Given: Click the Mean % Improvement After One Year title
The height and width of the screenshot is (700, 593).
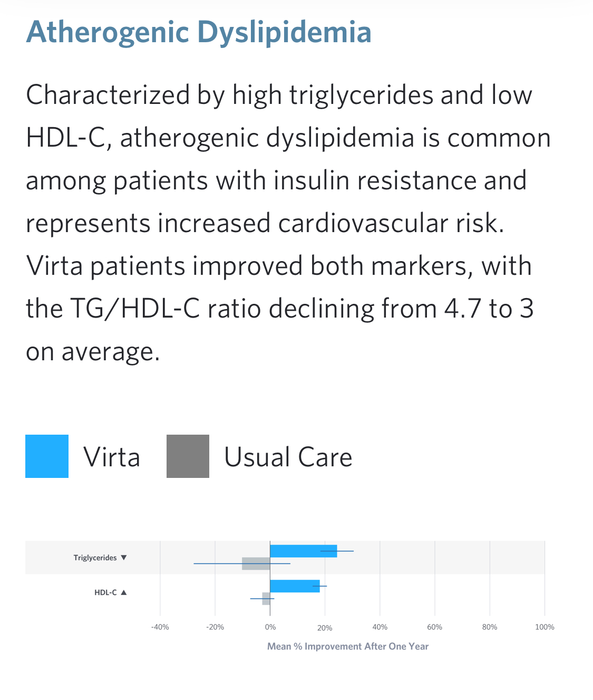Looking at the screenshot, I should pos(348,646).
